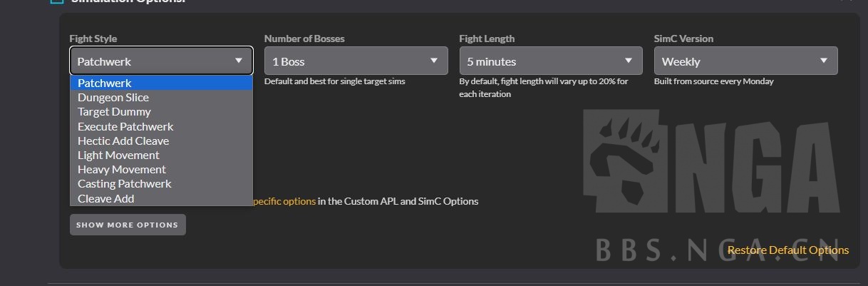The height and width of the screenshot is (286, 868).
Task: Open the SimC Version Weekly dropdown
Action: click(745, 61)
